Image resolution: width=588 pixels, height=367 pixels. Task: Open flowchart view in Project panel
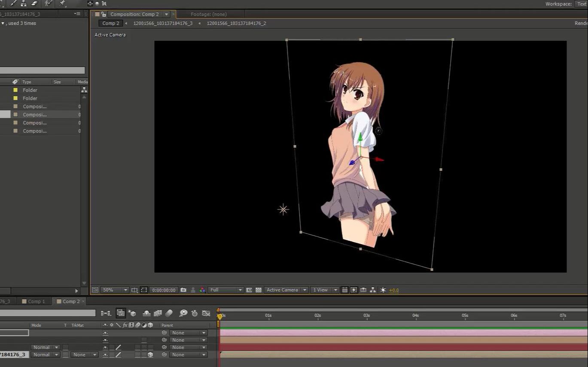84,90
